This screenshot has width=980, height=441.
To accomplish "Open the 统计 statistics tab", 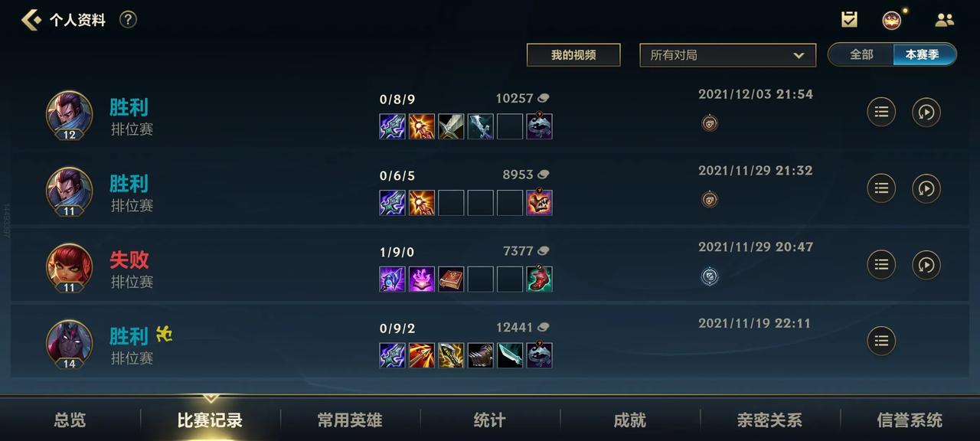I will tap(490, 420).
